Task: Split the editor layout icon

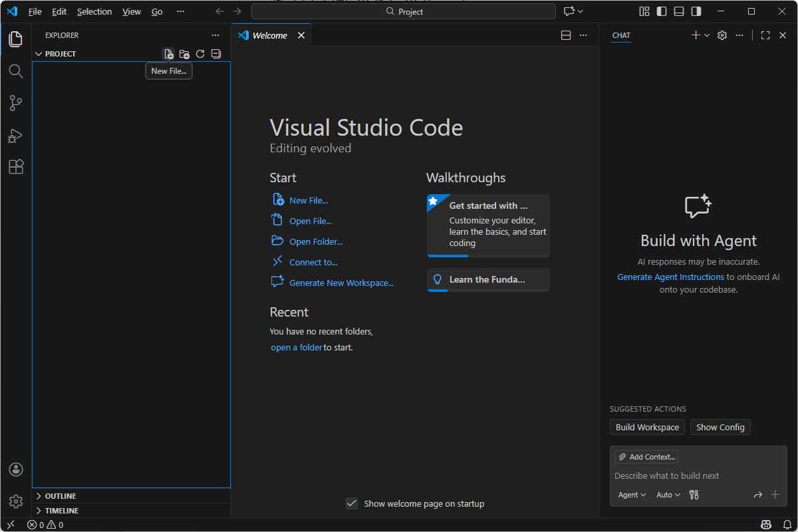Action: coord(566,35)
